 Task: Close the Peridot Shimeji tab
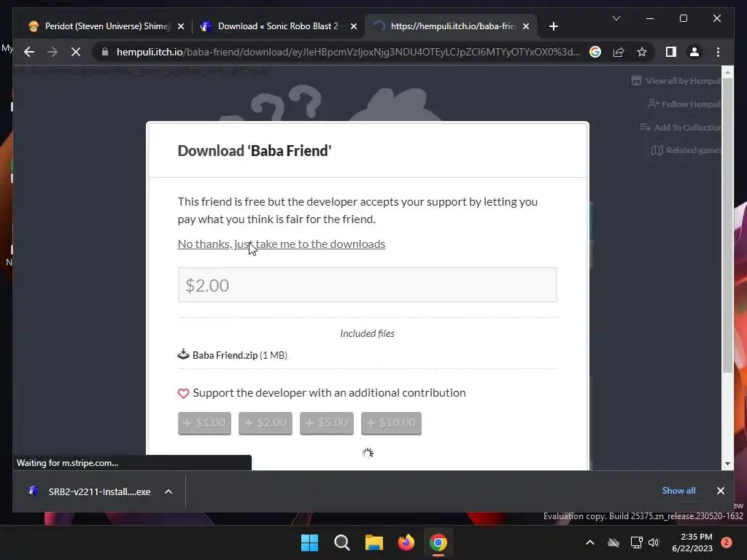point(181,26)
